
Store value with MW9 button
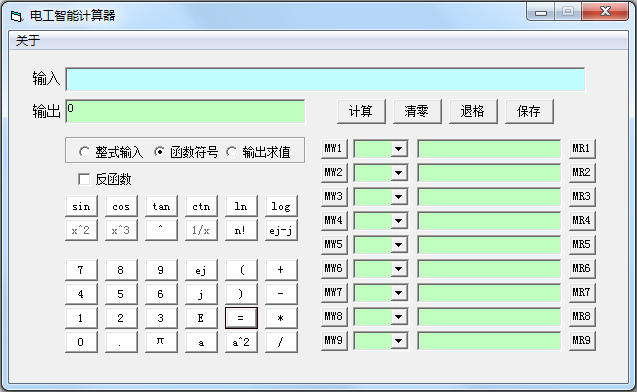pyautogui.click(x=334, y=340)
